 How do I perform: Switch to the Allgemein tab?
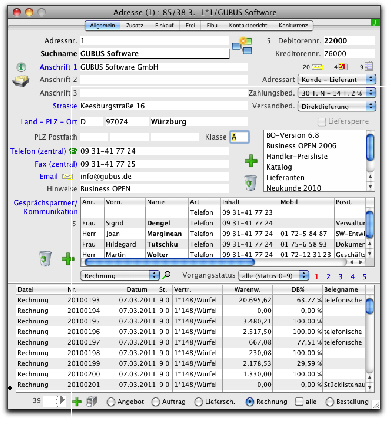[x=102, y=25]
